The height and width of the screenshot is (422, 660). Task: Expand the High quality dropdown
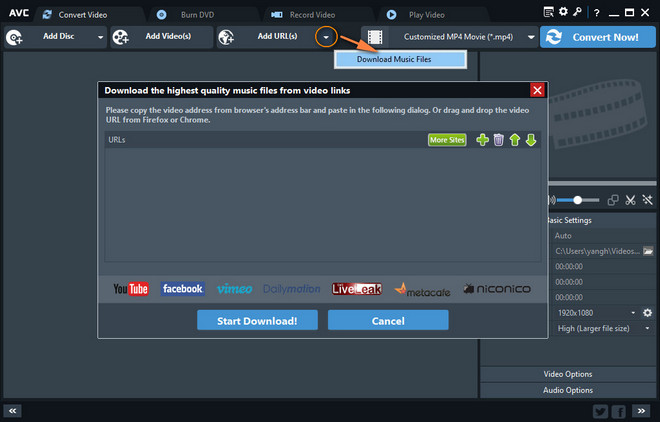[x=647, y=328]
